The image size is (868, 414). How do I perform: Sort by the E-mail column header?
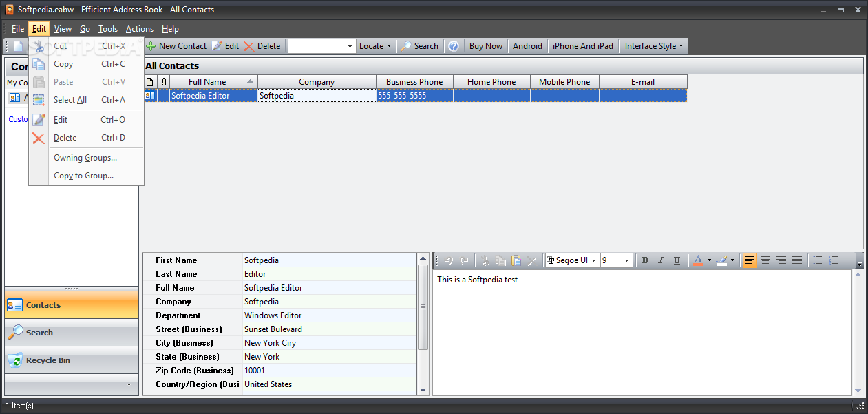tap(643, 82)
